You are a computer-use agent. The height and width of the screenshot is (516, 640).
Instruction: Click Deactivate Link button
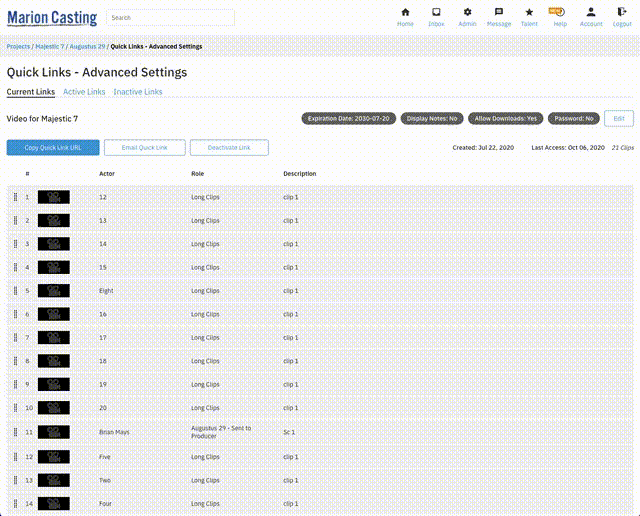(229, 147)
